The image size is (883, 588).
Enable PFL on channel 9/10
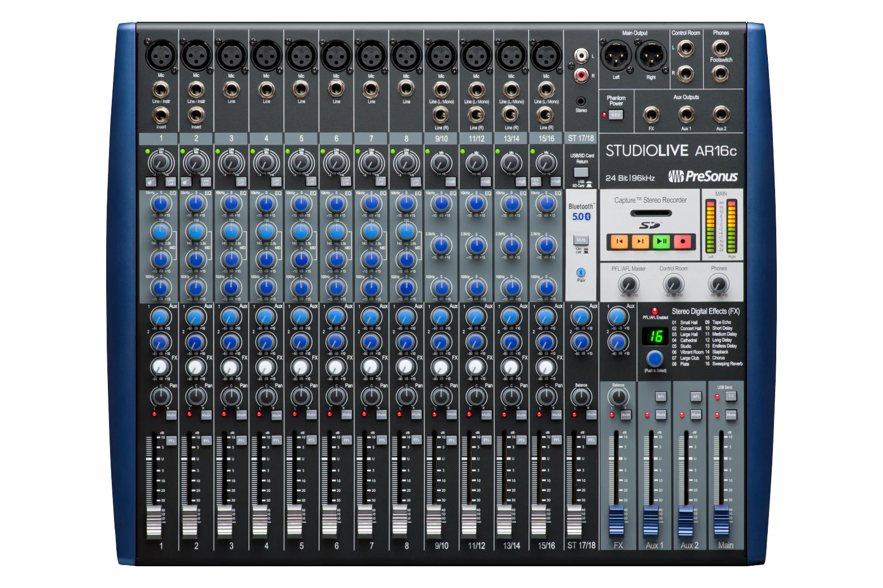coord(452,441)
